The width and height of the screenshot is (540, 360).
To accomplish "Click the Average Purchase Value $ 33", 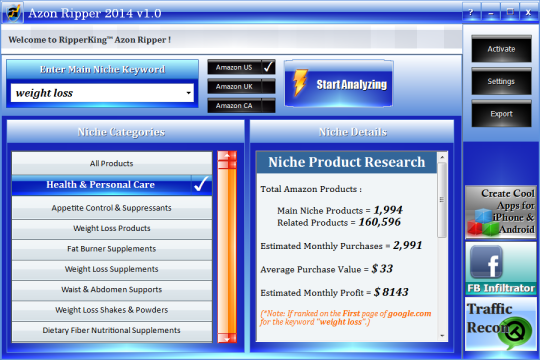I will tap(382, 269).
